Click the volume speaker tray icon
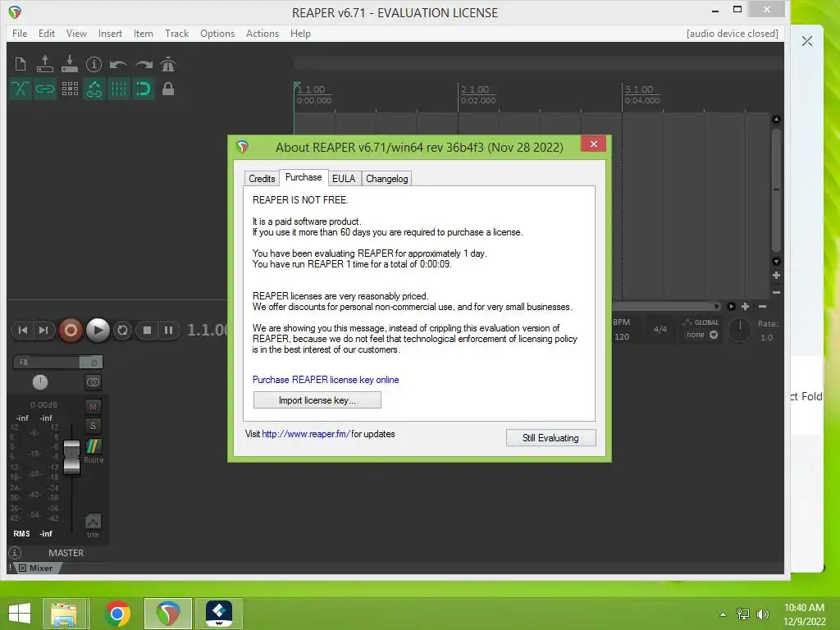Screen dimensions: 840x630 [x=763, y=614]
